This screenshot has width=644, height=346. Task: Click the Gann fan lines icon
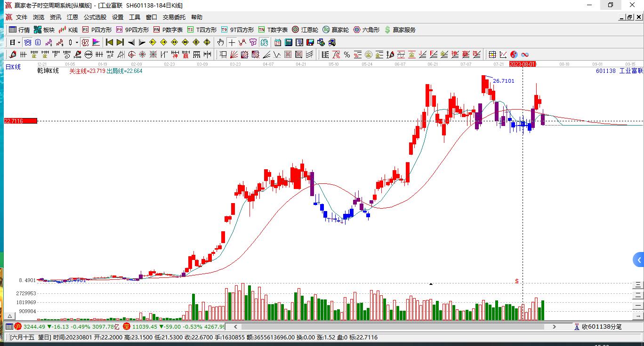click(234, 55)
